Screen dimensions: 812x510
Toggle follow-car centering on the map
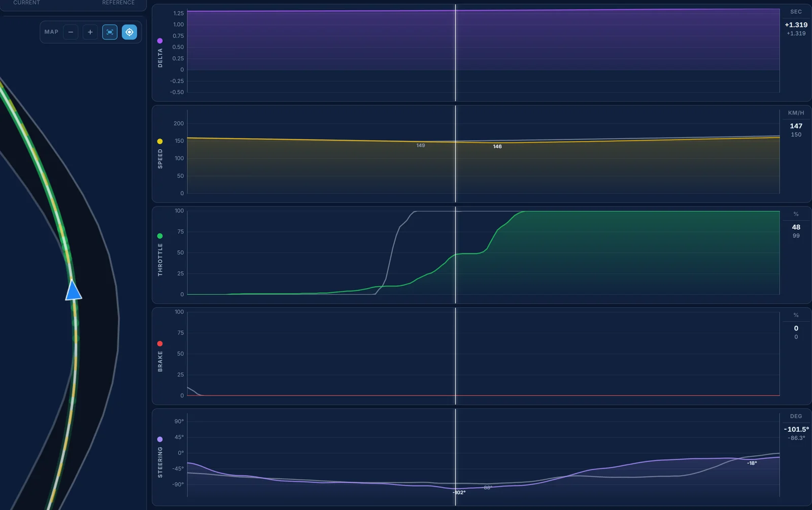129,32
